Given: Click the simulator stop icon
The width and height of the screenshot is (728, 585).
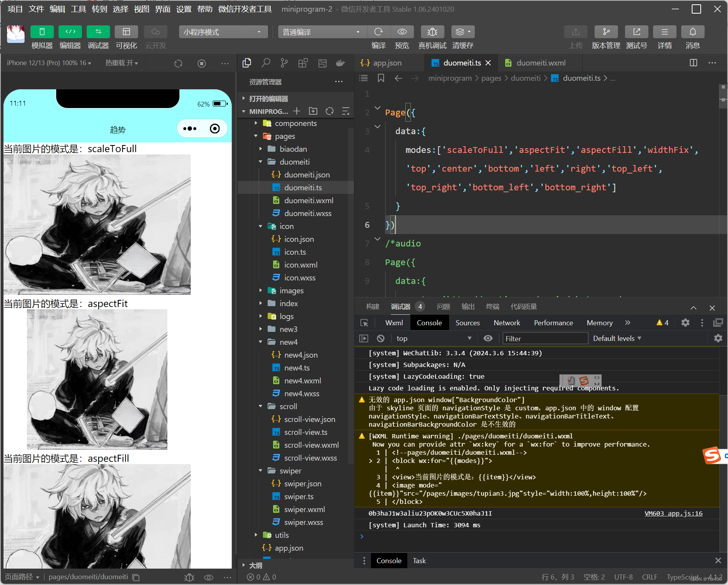Looking at the screenshot, I should click(202, 63).
